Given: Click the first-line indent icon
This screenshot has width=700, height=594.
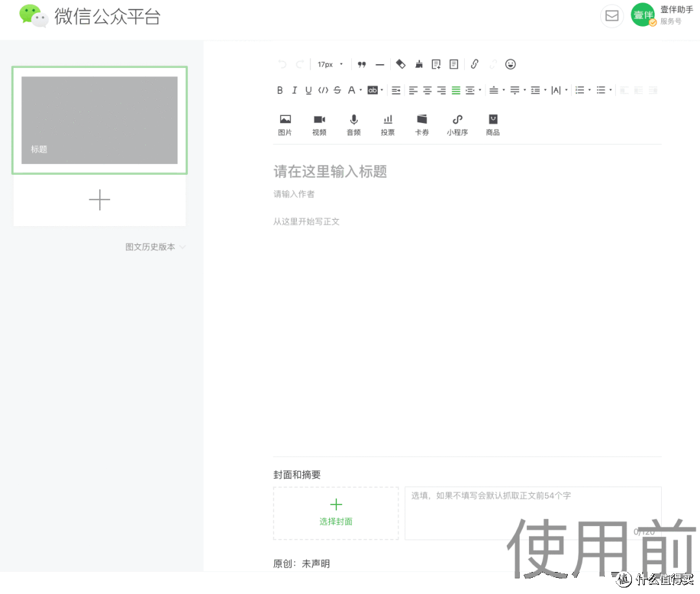Looking at the screenshot, I should tap(396, 91).
